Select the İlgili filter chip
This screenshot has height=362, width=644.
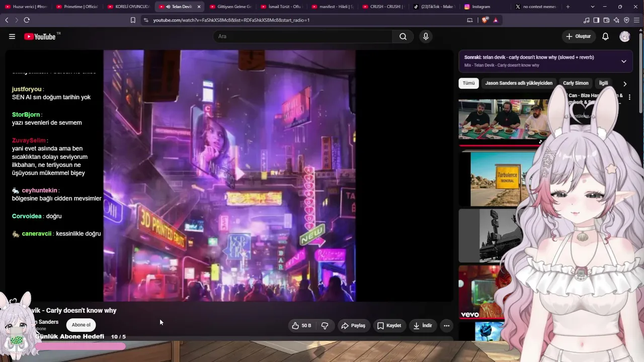[x=603, y=83]
